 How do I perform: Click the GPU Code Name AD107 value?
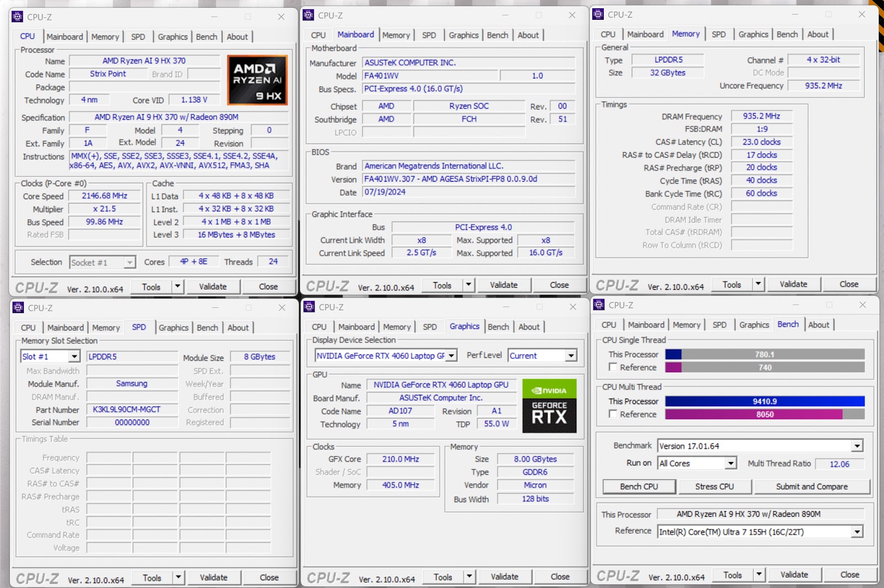400,411
